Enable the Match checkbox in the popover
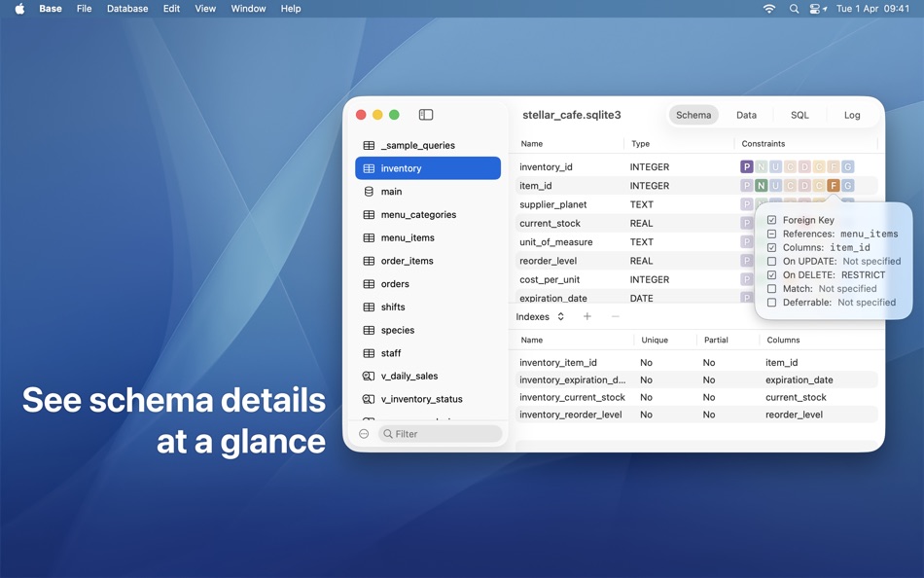 coord(770,288)
